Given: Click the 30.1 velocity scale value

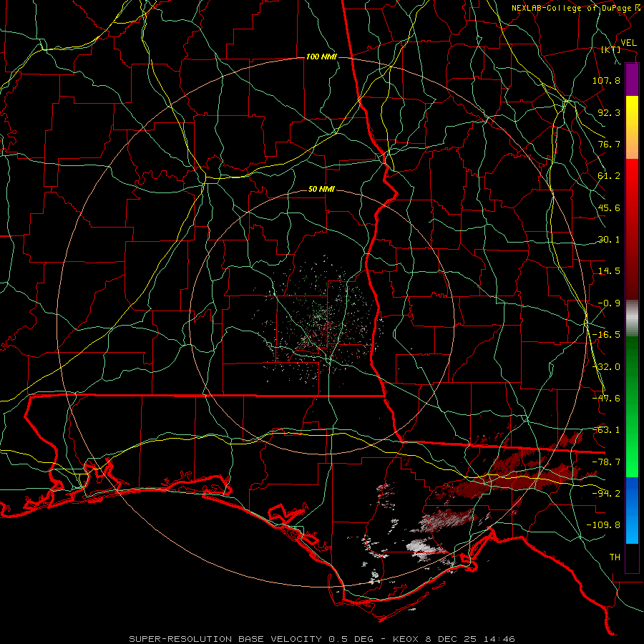Looking at the screenshot, I should 609,240.
